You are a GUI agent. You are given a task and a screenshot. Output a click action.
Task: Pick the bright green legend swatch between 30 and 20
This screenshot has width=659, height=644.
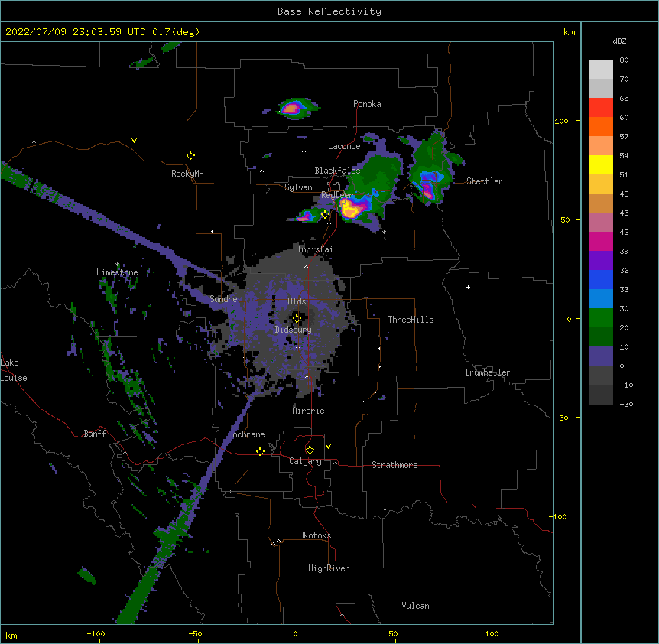601,318
